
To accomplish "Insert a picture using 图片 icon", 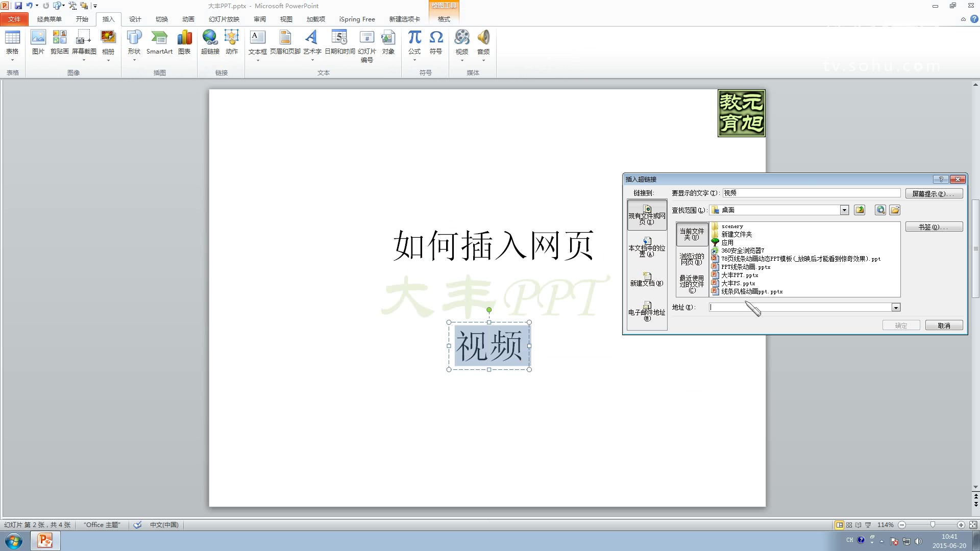I will [x=38, y=43].
